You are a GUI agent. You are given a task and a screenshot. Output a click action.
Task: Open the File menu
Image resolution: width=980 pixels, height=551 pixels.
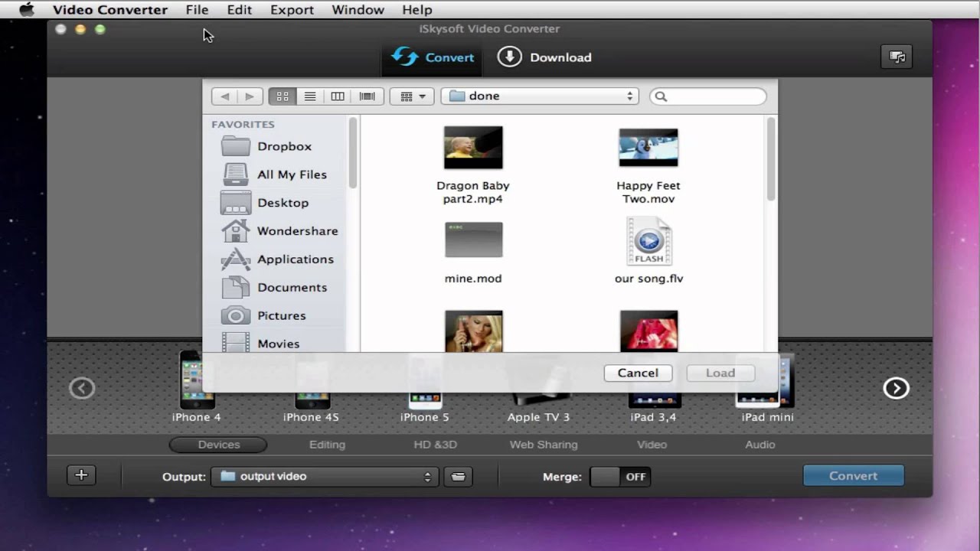click(x=197, y=10)
